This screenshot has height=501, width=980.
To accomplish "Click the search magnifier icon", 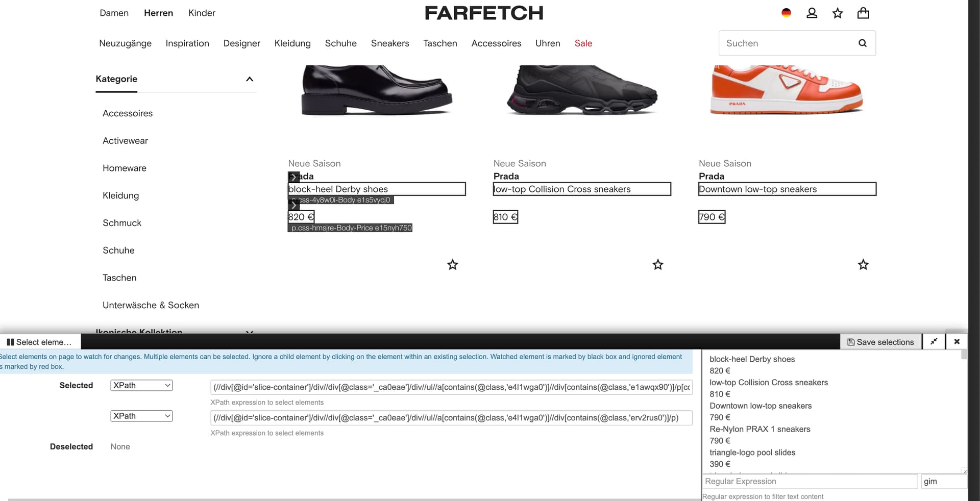I will (863, 43).
